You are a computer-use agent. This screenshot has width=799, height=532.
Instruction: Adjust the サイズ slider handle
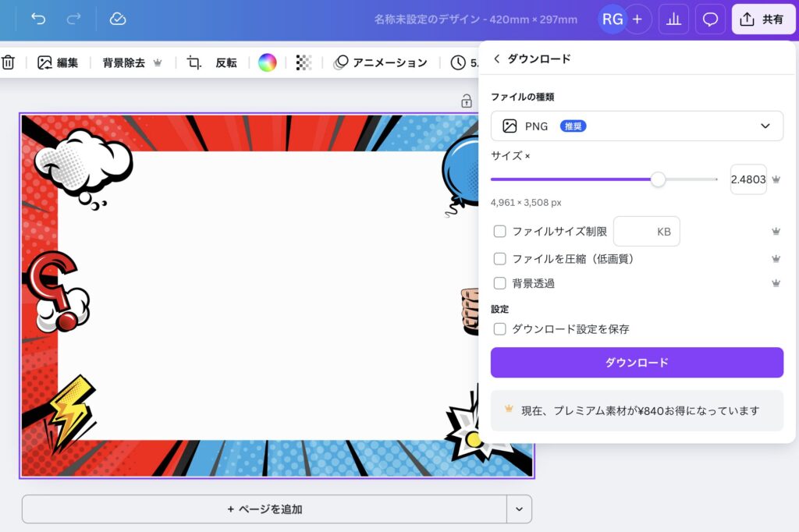tap(658, 179)
